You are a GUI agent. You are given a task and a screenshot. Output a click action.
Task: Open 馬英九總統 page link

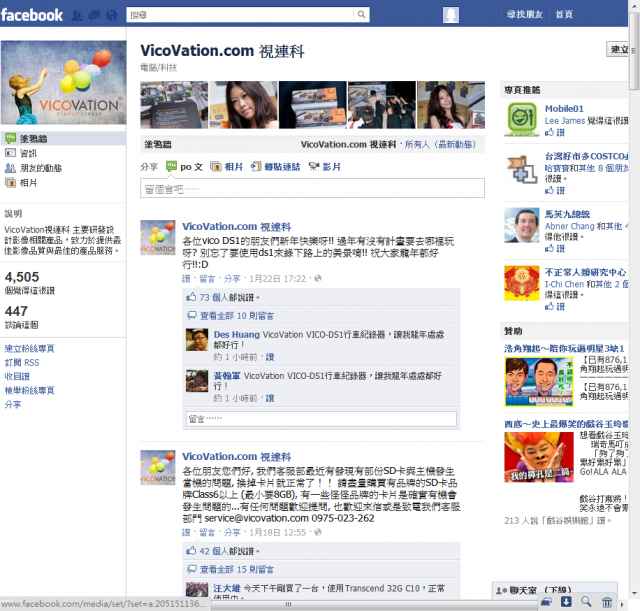[567, 214]
